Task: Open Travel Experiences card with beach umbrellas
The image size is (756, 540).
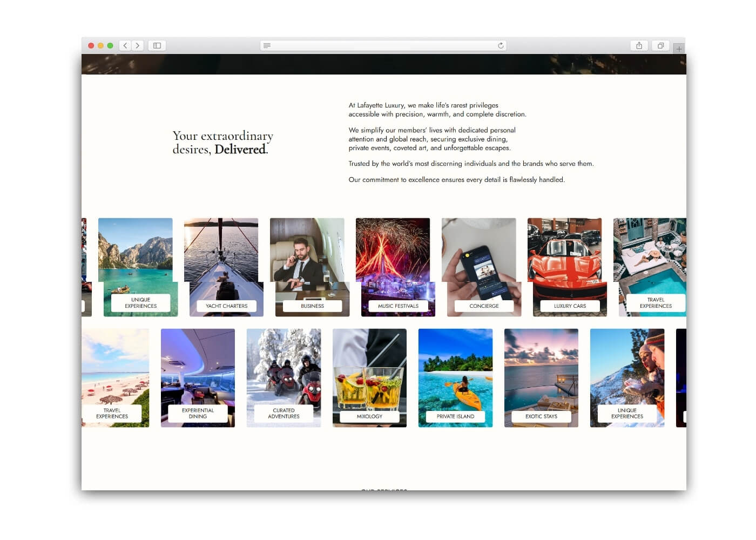Action: (115, 377)
